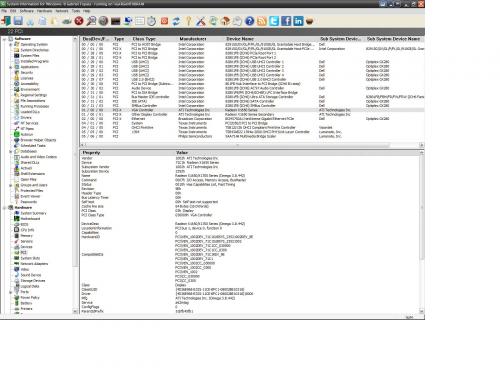Image resolution: width=500 pixels, height=375 pixels.
Task: Open the Tools menu
Action: 76,11
